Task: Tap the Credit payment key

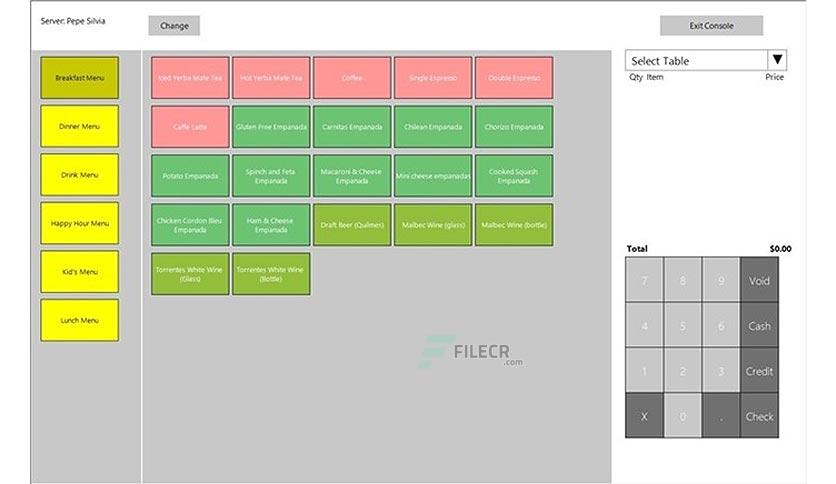Action: coord(759,370)
